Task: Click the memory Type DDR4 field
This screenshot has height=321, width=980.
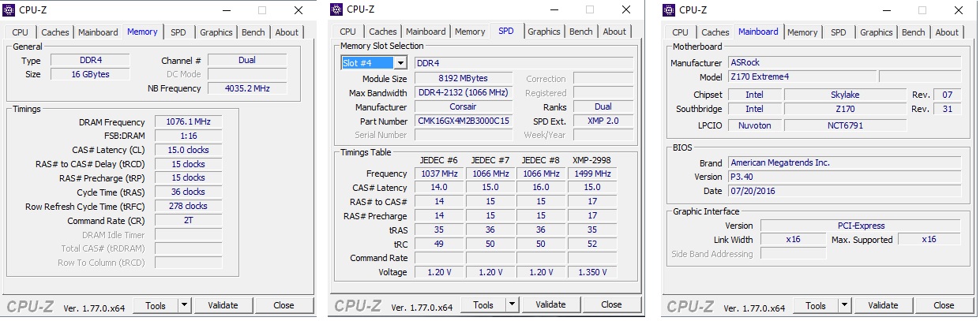Action: 90,61
